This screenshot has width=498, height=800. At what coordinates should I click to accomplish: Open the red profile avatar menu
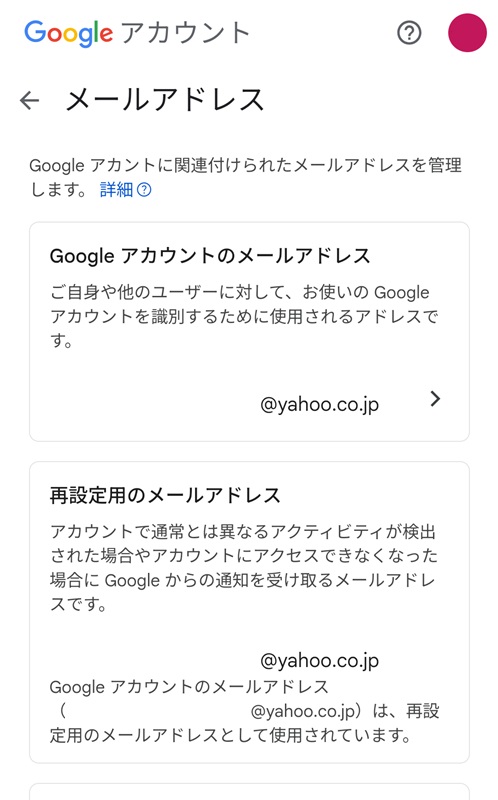[x=467, y=33]
